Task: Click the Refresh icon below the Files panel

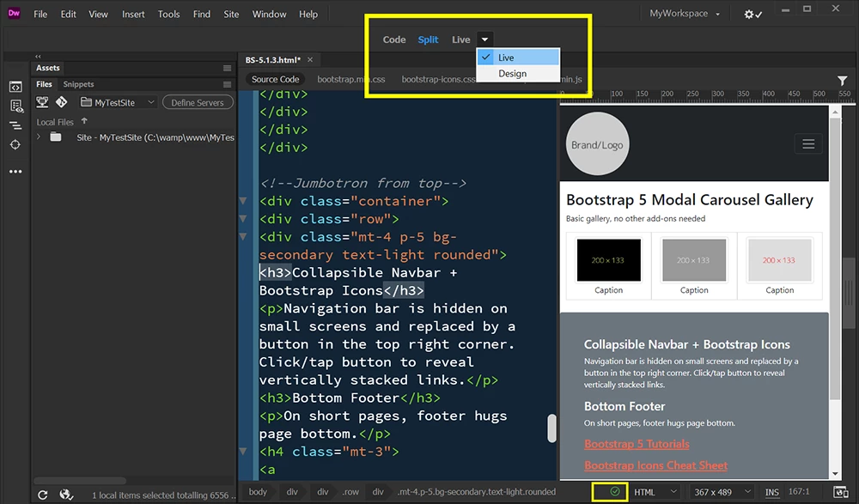Action: pos(42,495)
